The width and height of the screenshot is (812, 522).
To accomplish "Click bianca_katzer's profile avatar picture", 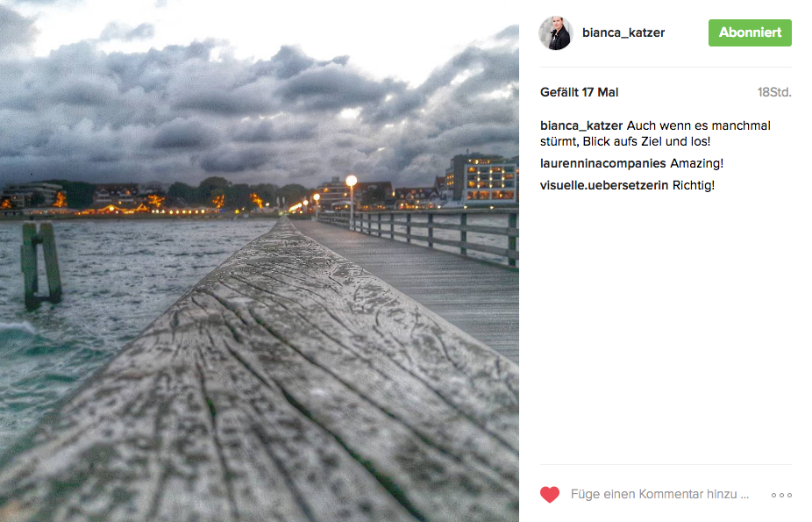I will [x=556, y=32].
